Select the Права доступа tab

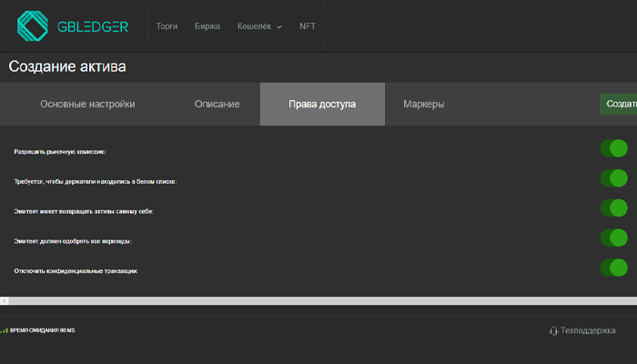point(322,104)
